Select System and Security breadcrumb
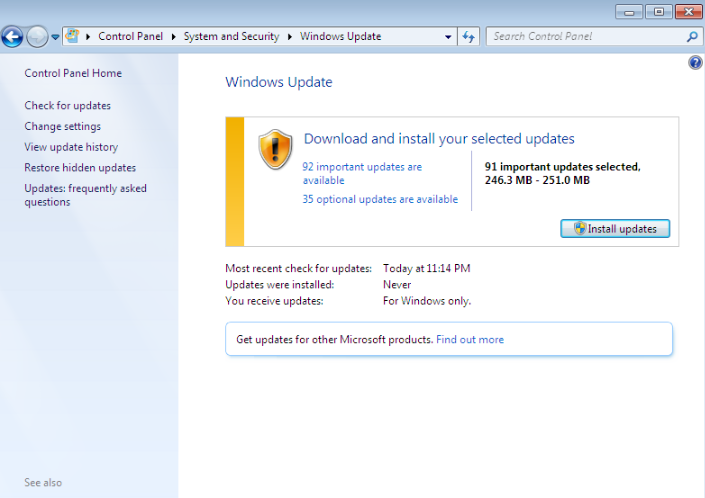This screenshot has height=498, width=705. (x=231, y=36)
